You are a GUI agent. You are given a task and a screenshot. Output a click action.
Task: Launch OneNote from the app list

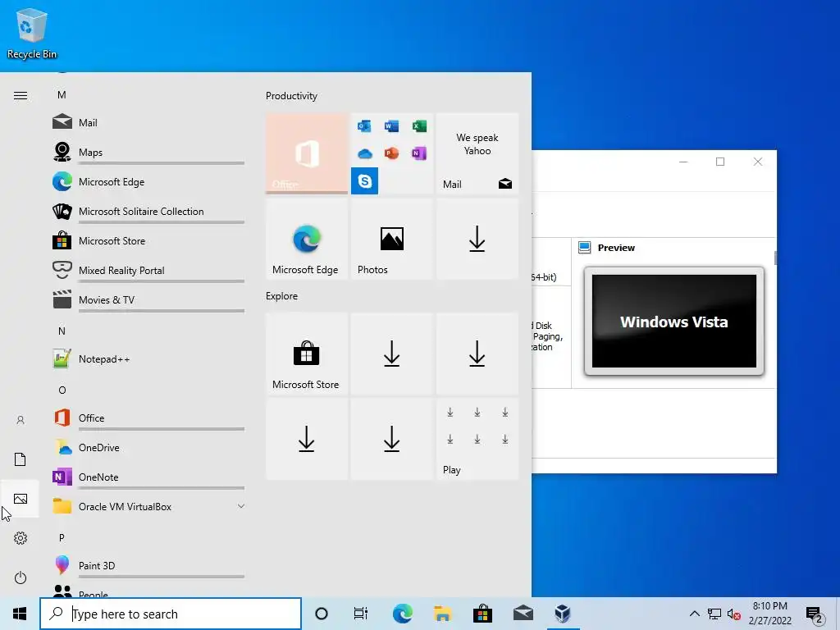click(x=149, y=477)
